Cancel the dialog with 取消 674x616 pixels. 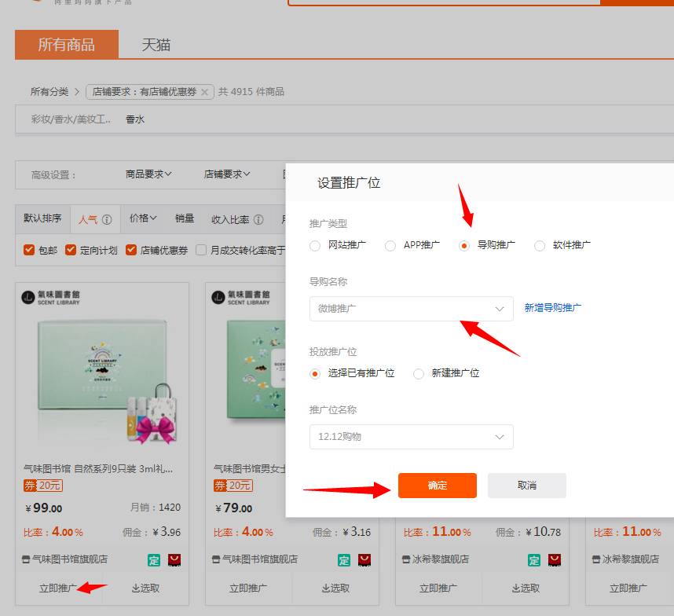[527, 486]
